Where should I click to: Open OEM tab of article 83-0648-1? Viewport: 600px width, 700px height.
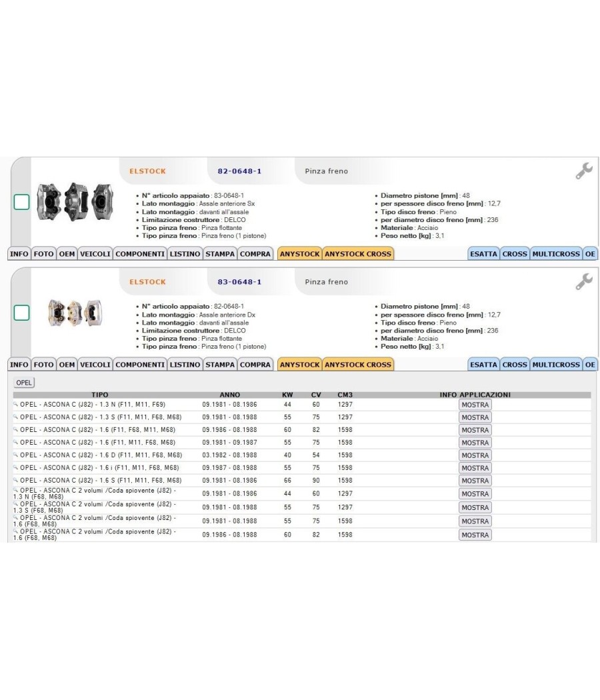point(67,365)
